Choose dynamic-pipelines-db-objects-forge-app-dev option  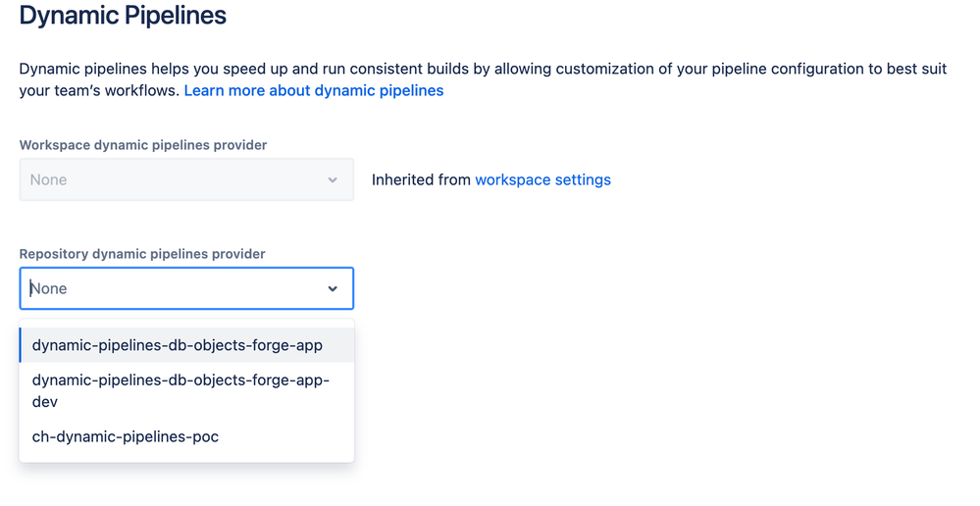click(186, 391)
